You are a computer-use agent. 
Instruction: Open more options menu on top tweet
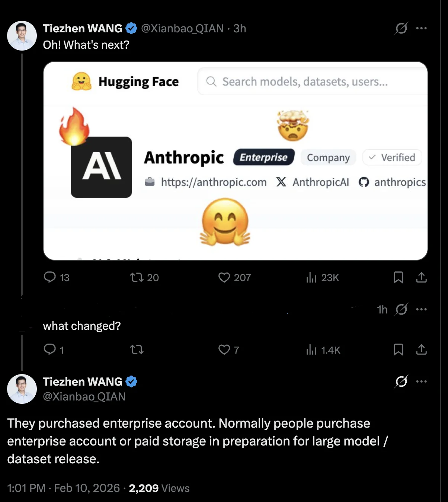421,28
